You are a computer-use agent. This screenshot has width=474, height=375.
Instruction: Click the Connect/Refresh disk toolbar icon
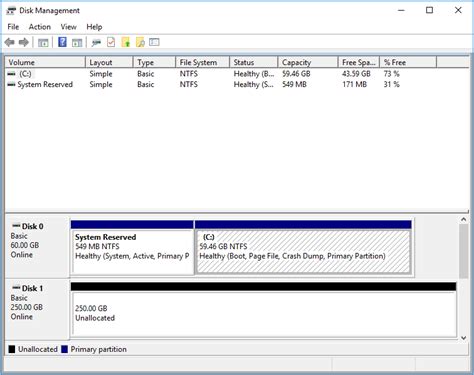click(96, 42)
